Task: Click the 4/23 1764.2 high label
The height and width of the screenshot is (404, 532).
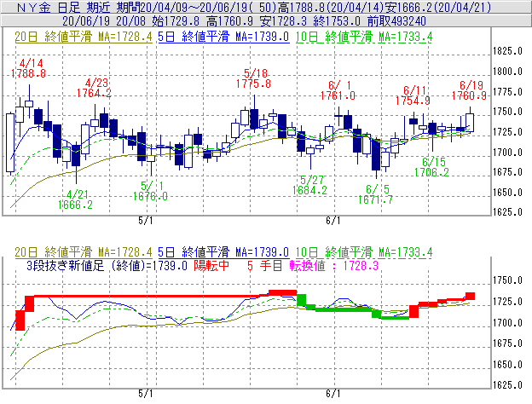Action: (95, 88)
